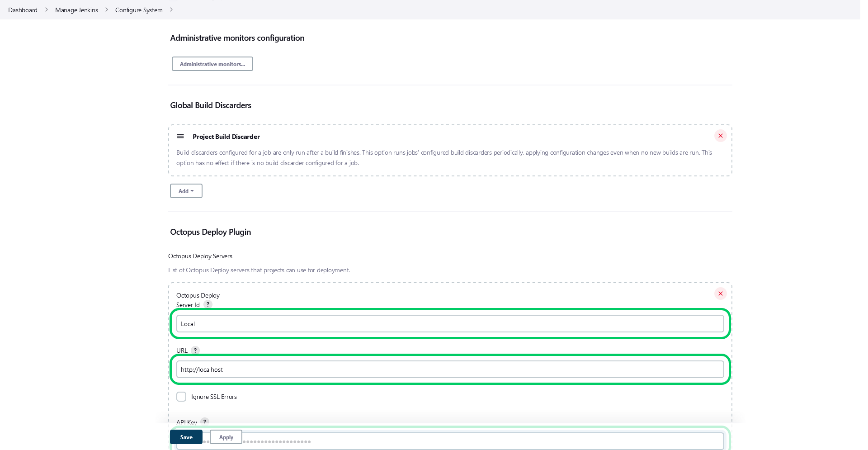Viewport: 868px width, 450px height.
Task: Open the Add build discarder dropdown
Action: pyautogui.click(x=186, y=191)
